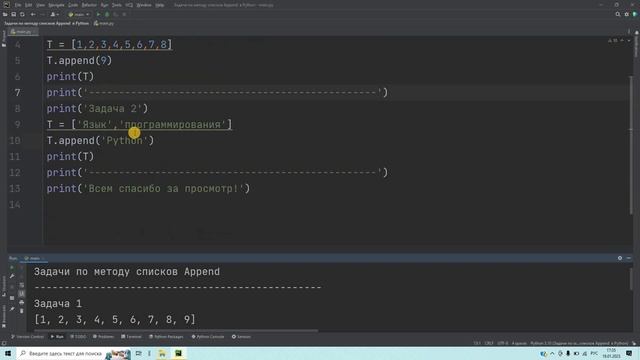This screenshot has height=360, width=640.
Task: Open the Windows Start menu
Action: (x=8, y=353)
